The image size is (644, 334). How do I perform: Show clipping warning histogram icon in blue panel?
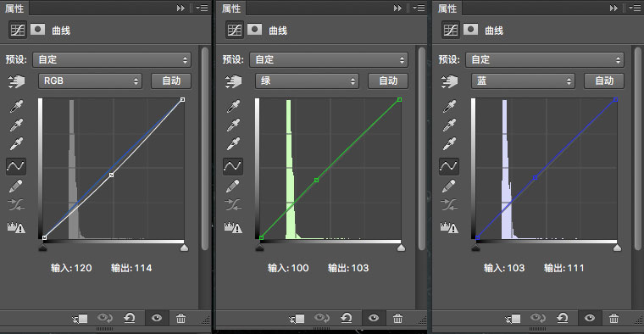coord(449,227)
